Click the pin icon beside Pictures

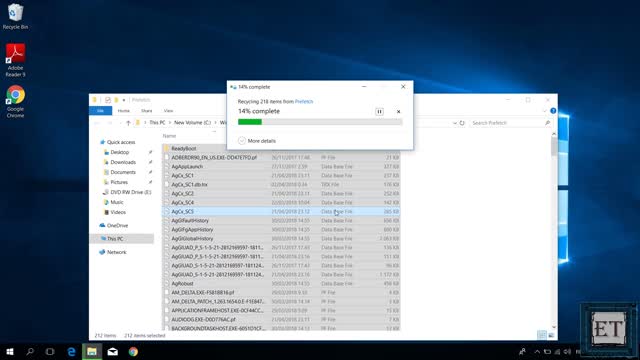[x=150, y=182]
